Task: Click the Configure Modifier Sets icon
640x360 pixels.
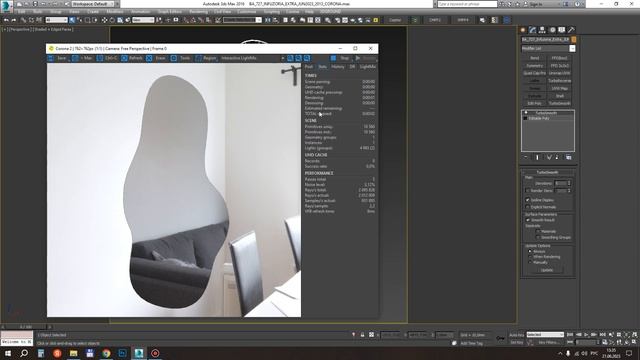Action: coord(568,157)
